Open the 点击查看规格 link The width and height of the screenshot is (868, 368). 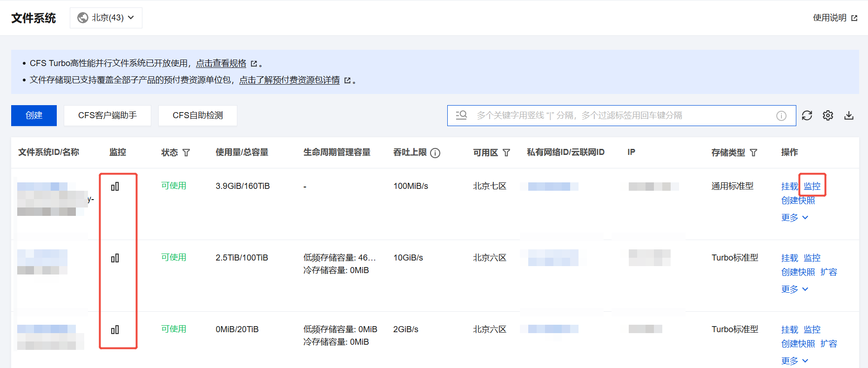coord(221,63)
